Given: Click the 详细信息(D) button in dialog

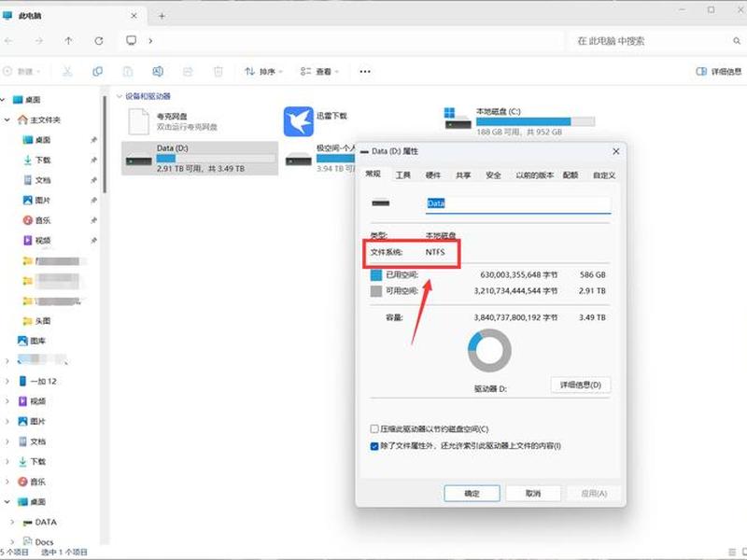Looking at the screenshot, I should (x=580, y=385).
